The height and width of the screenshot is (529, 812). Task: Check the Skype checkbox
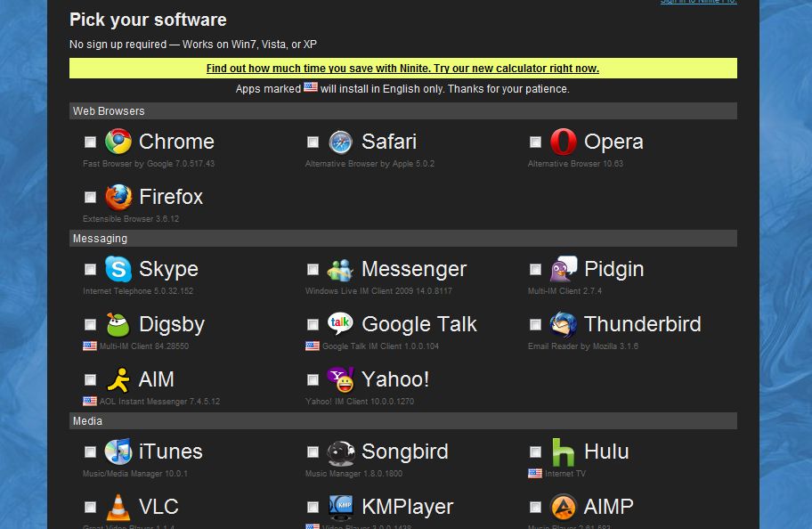point(90,270)
